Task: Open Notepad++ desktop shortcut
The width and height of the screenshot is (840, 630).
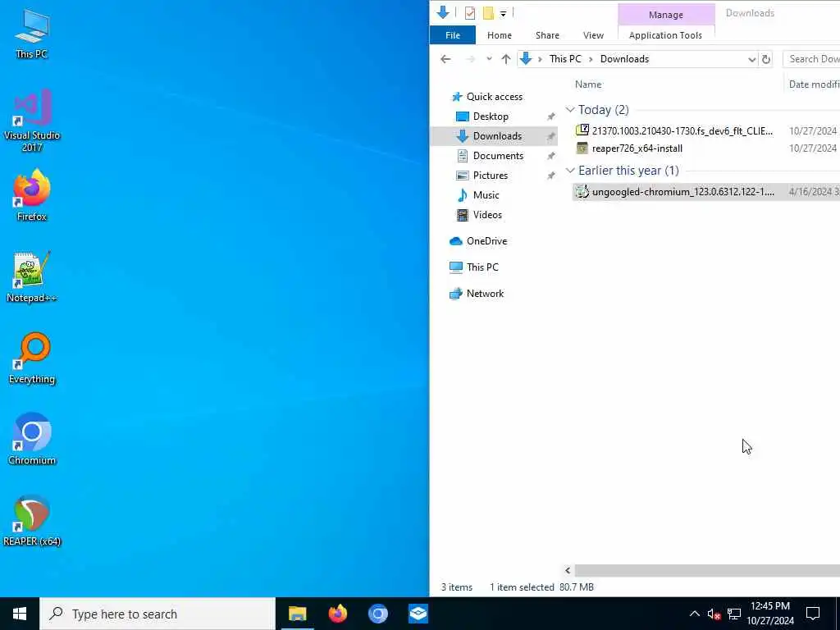Action: click(x=32, y=277)
